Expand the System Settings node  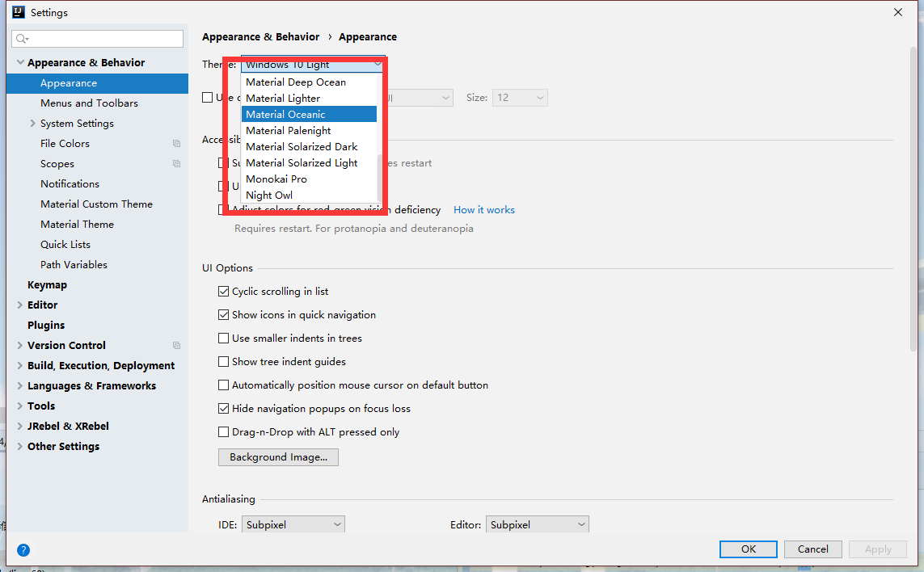33,124
